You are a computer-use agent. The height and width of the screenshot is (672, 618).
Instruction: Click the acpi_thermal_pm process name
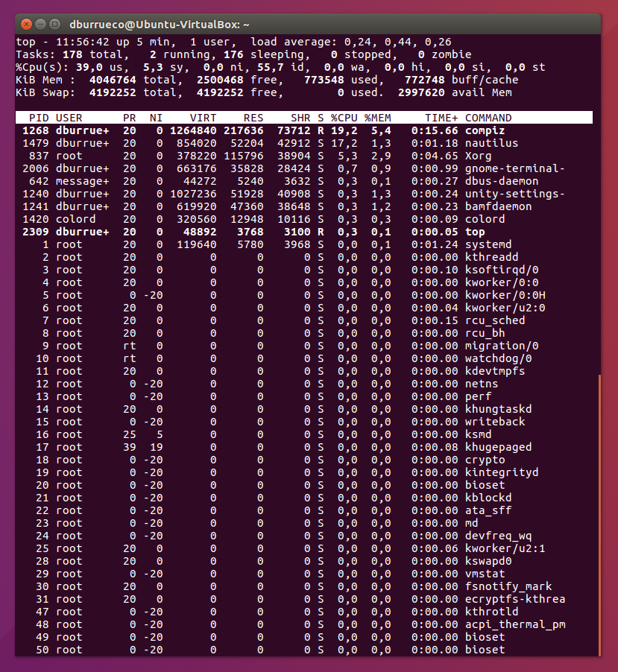coord(514,624)
